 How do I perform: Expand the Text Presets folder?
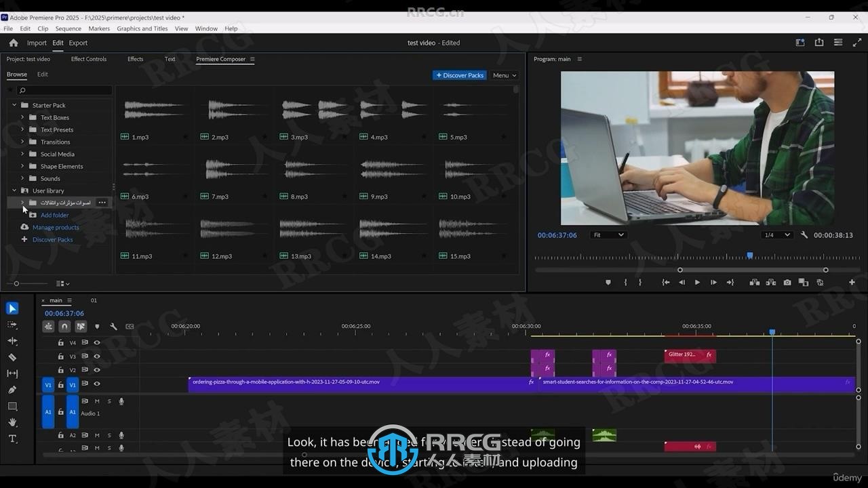[22, 129]
